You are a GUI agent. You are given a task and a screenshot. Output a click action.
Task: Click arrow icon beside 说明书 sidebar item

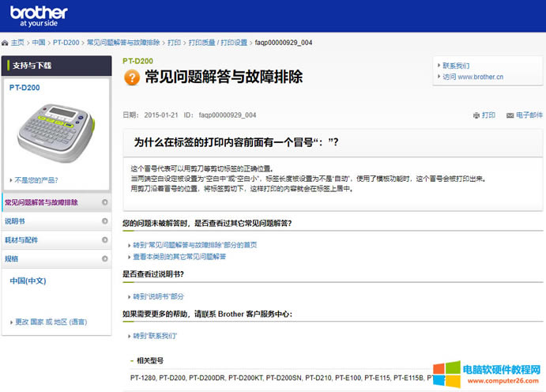point(105,221)
